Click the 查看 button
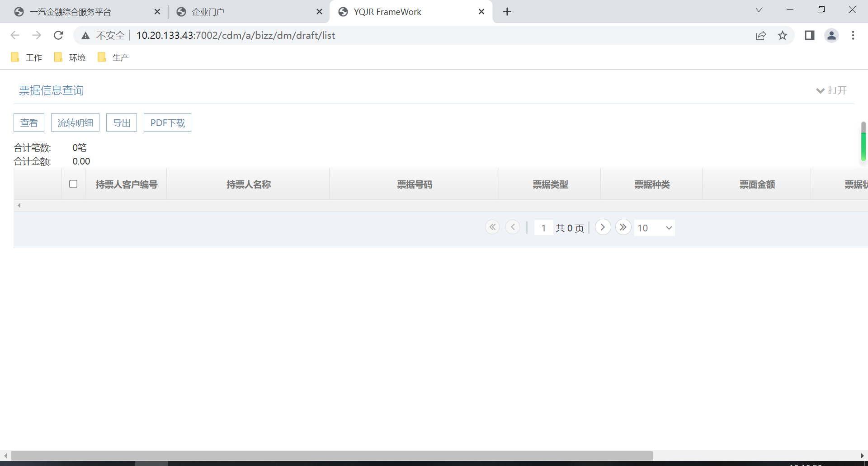Image resolution: width=868 pixels, height=466 pixels. tap(29, 122)
